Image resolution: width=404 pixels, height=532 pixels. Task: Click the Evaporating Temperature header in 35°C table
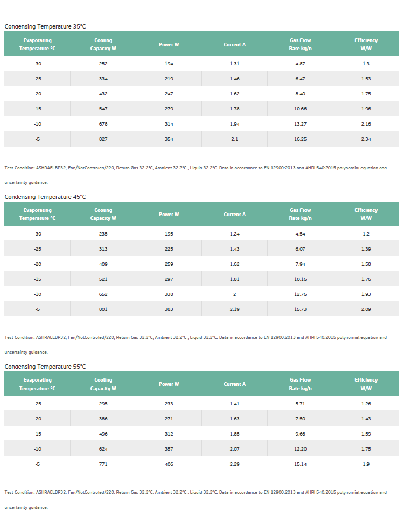tap(37, 44)
